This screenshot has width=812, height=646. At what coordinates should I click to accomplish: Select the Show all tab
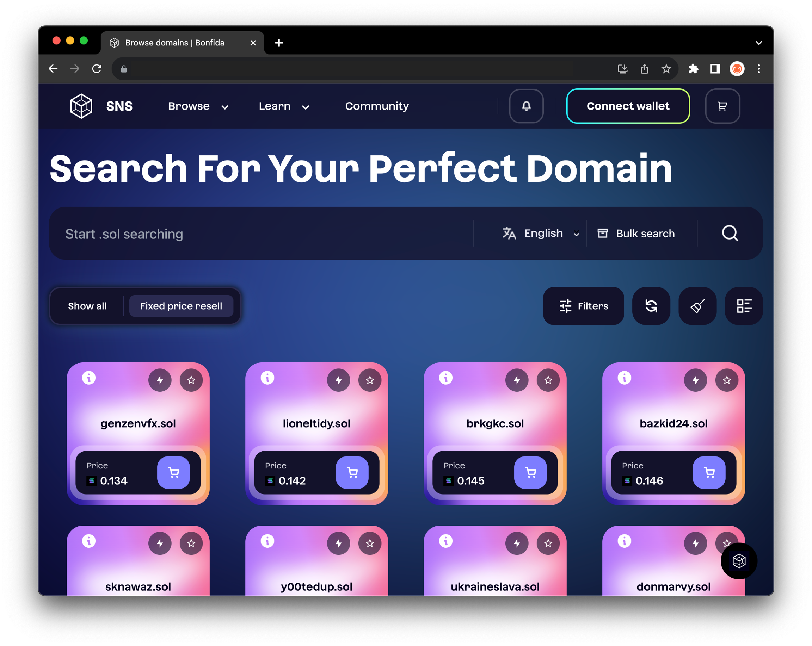pyautogui.click(x=87, y=306)
